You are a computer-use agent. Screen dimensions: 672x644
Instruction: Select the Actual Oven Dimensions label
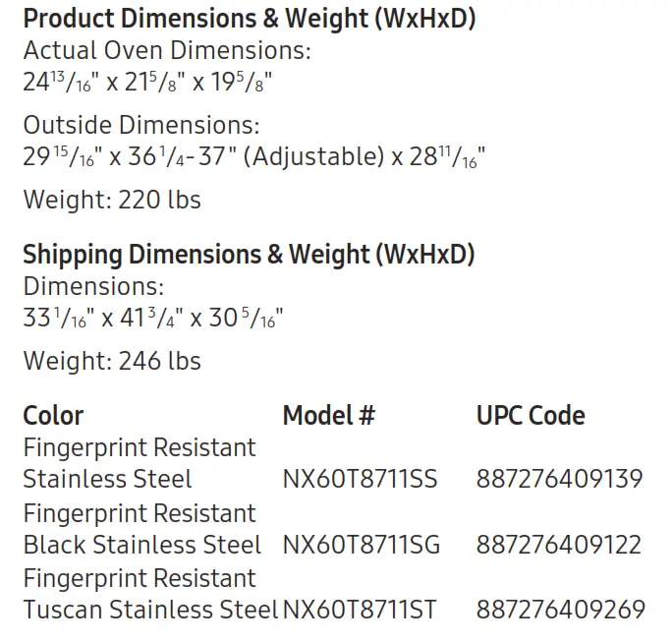click(x=167, y=50)
